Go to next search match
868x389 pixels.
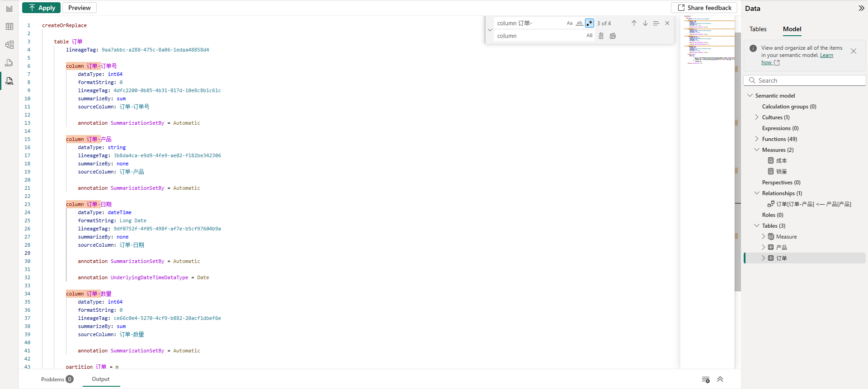[x=645, y=23]
